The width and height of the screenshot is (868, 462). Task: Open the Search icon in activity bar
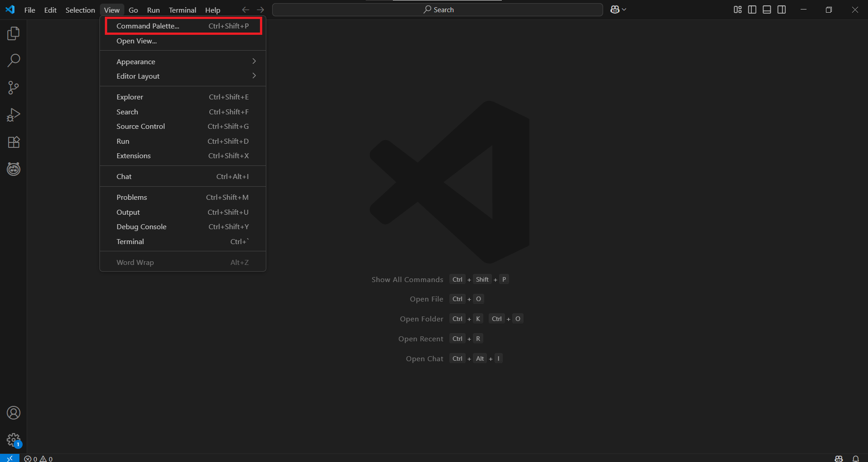(x=14, y=61)
